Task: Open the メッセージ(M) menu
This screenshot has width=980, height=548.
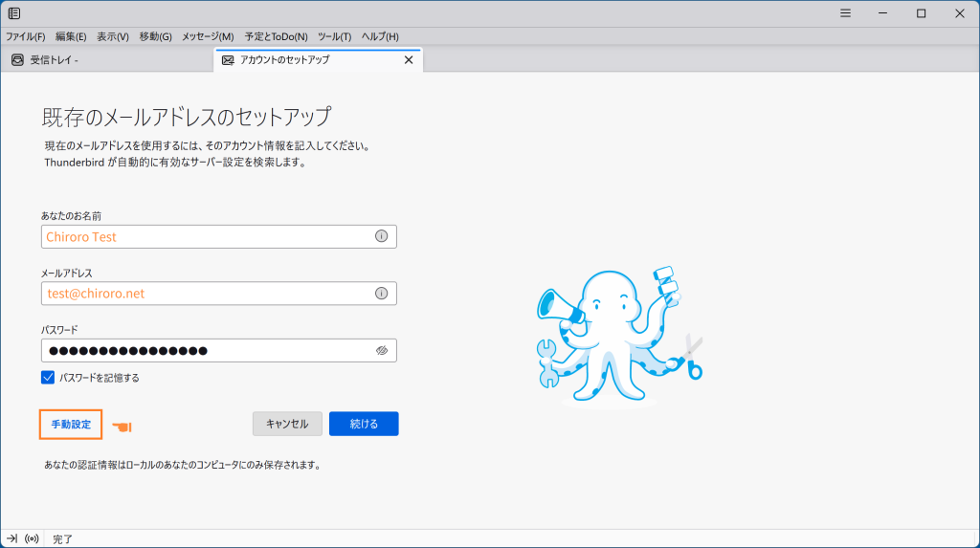Action: click(208, 37)
